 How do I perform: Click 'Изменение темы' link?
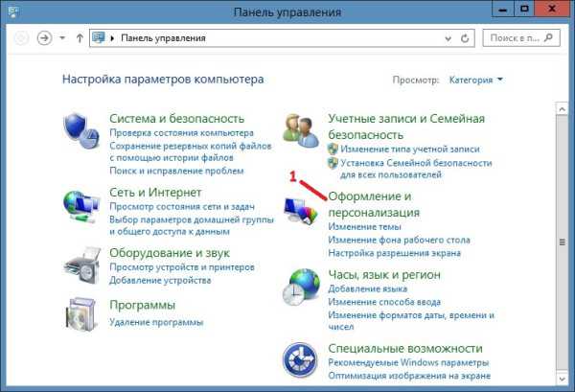(x=364, y=226)
